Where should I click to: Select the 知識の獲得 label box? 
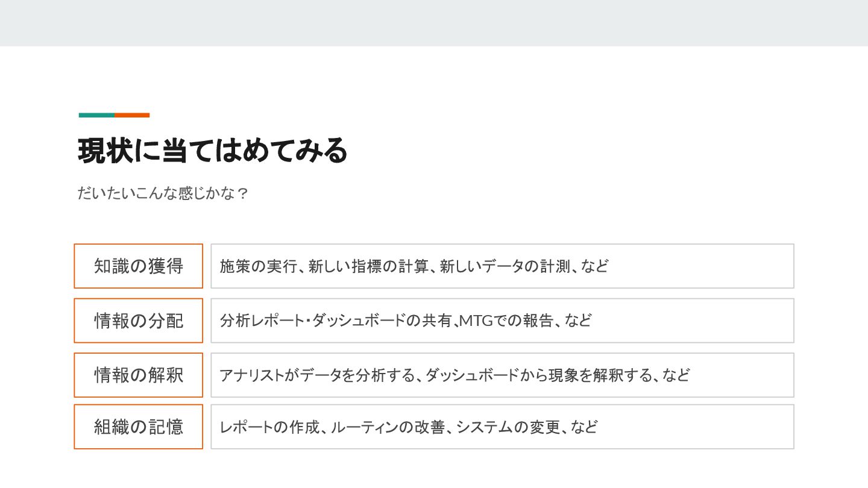pos(139,266)
